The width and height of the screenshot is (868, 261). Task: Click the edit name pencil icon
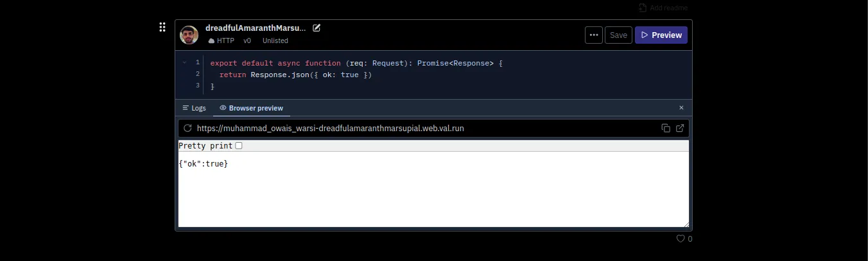click(x=317, y=28)
